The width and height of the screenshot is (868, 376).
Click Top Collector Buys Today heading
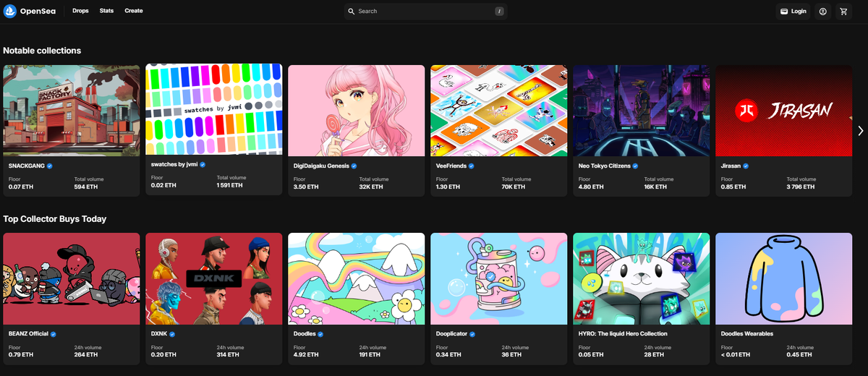[x=55, y=218]
